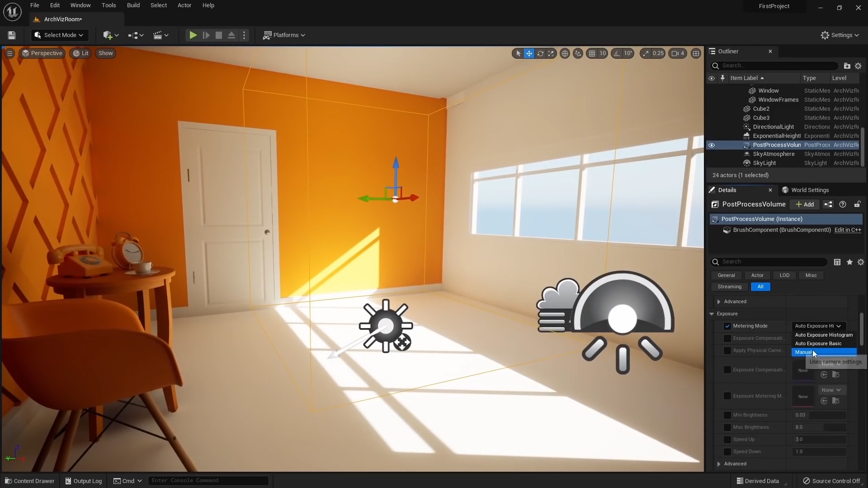Click the Blueprint/Add Script icon in Details
Image resolution: width=868 pixels, height=488 pixels.
coord(828,205)
